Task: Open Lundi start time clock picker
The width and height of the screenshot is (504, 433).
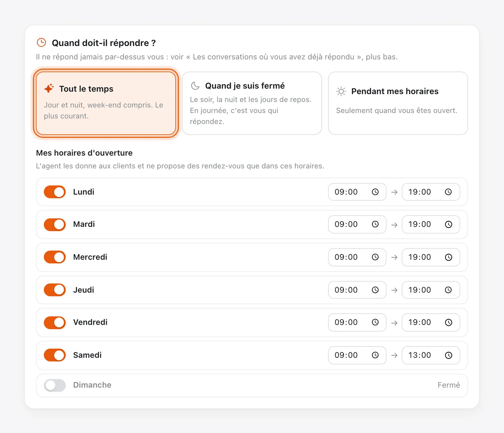Action: click(375, 192)
